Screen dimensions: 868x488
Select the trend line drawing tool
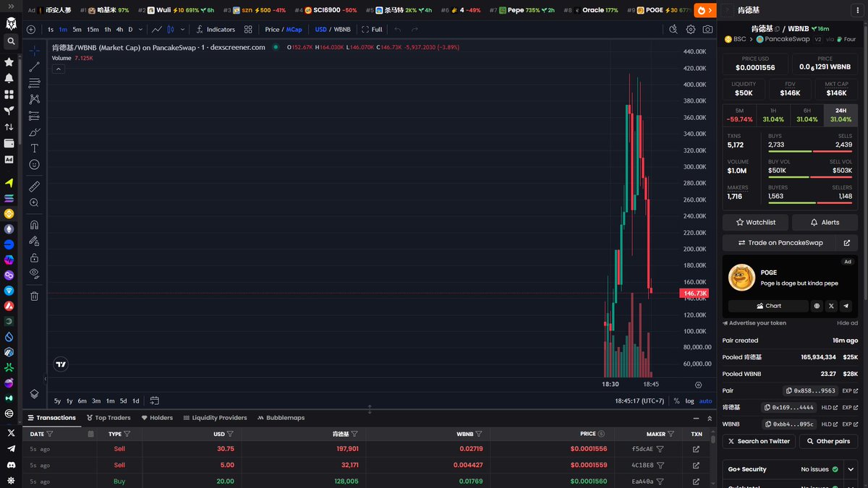pyautogui.click(x=34, y=67)
